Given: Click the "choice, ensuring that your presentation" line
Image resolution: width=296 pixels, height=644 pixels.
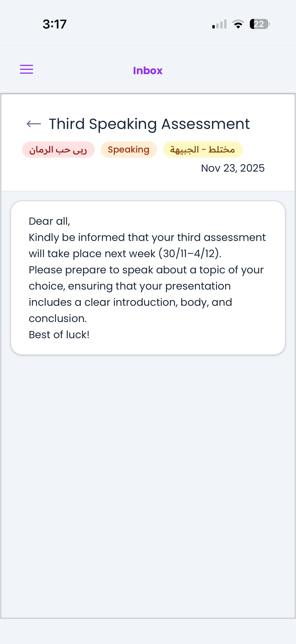Looking at the screenshot, I should [x=130, y=286].
